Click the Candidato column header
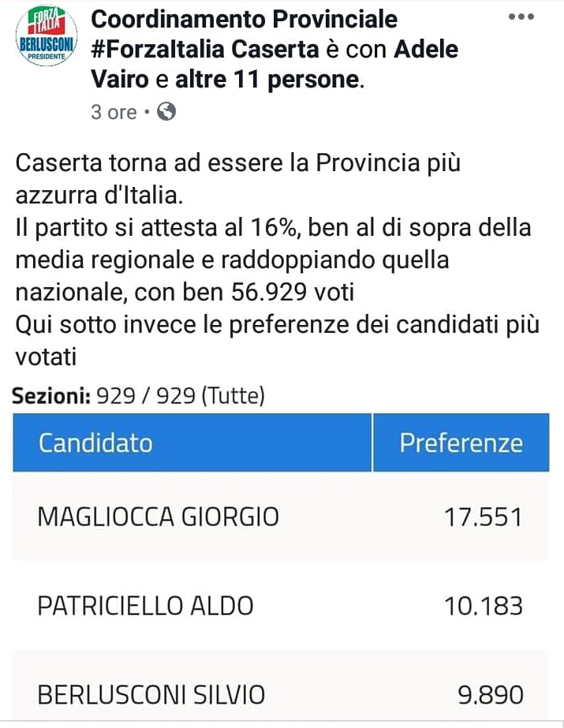 pos(95,443)
